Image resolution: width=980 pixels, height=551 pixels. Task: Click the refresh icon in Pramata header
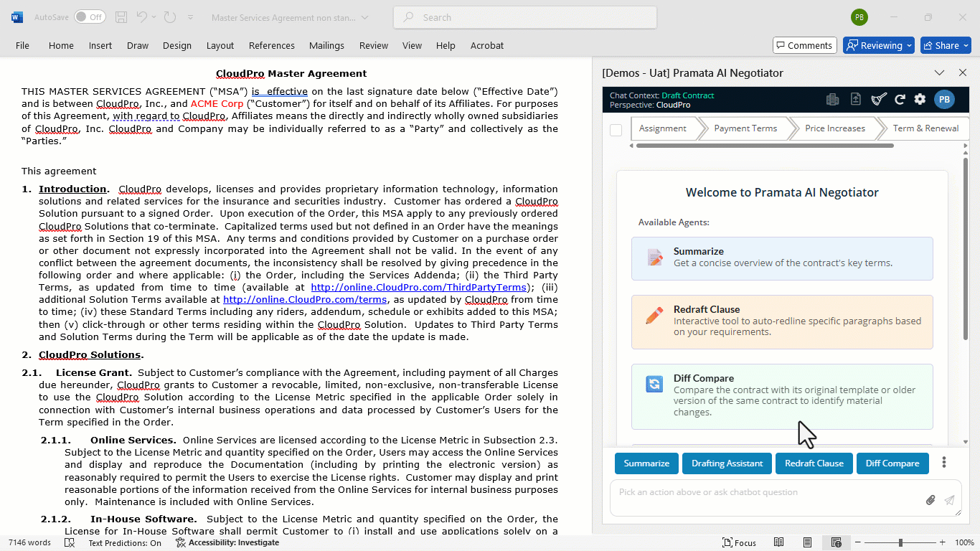coord(900,100)
